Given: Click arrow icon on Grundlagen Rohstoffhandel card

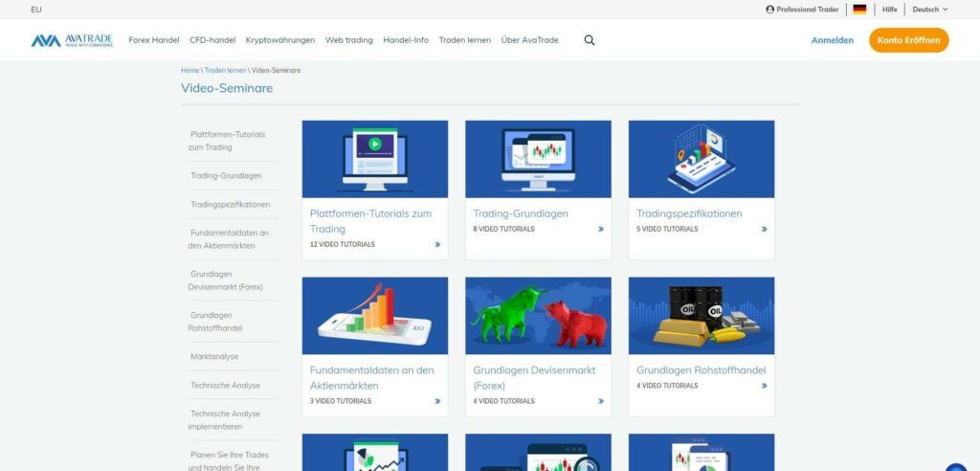Looking at the screenshot, I should [x=764, y=385].
